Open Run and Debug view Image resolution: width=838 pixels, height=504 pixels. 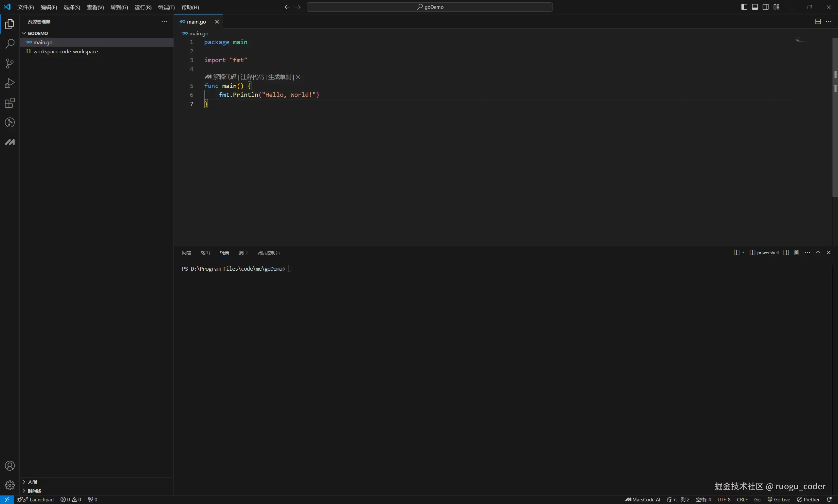pos(10,83)
